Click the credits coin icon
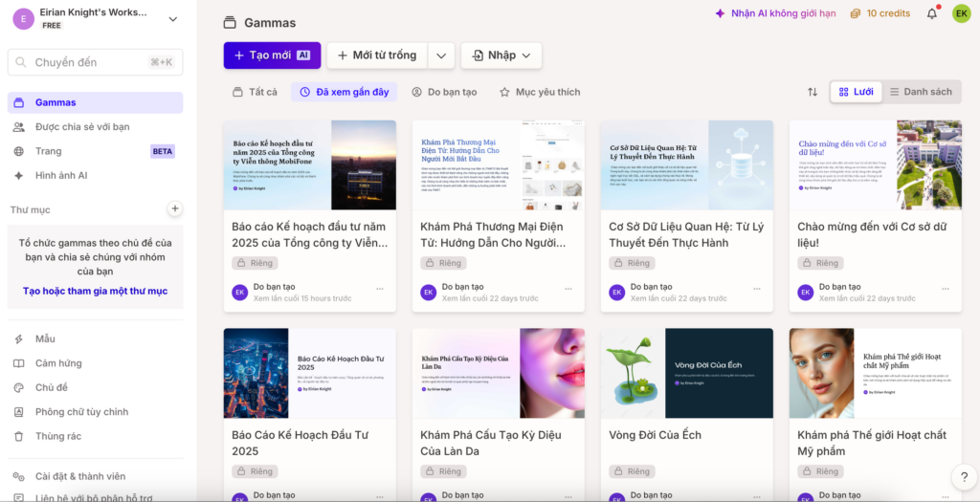The height and width of the screenshot is (502, 980). click(x=856, y=13)
